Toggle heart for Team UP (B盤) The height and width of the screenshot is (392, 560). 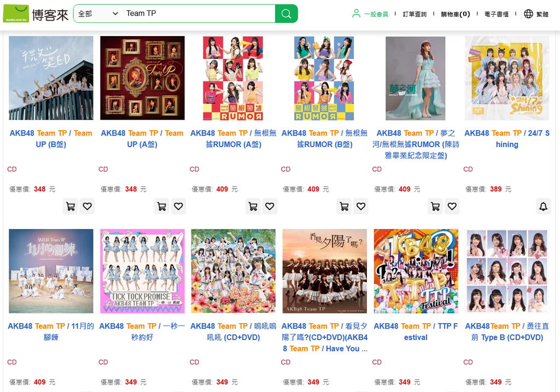click(x=87, y=206)
